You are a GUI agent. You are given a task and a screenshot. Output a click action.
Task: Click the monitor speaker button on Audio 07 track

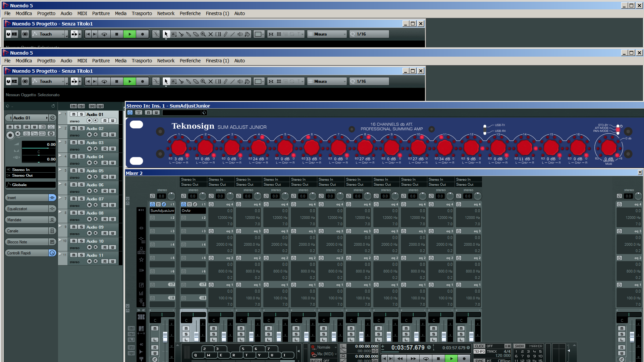(96, 205)
